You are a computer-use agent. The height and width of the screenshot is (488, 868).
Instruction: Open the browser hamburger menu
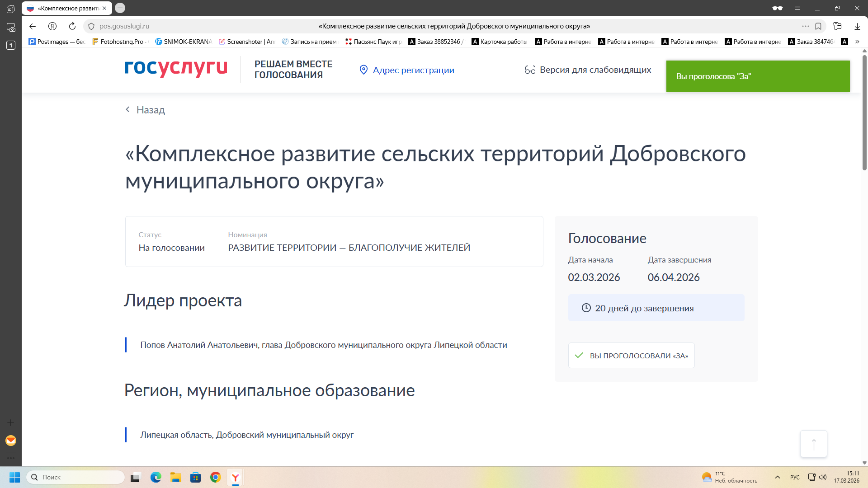pos(797,8)
